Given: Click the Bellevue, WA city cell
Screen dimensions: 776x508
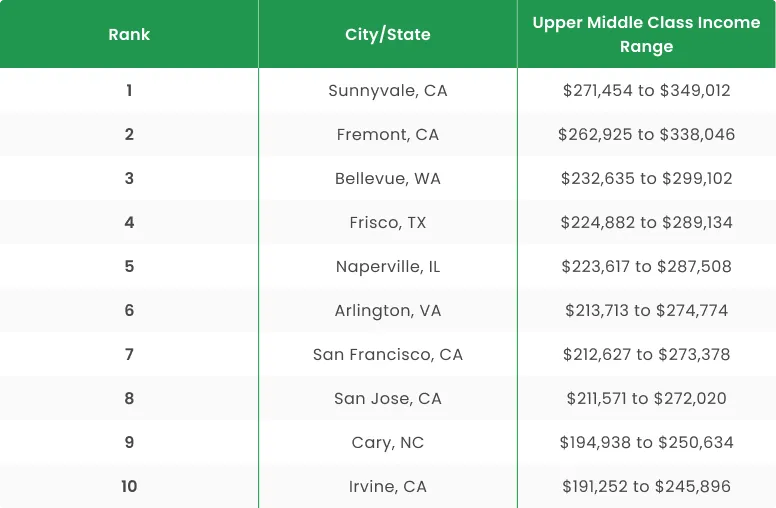Looking at the screenshot, I should click(x=388, y=178).
